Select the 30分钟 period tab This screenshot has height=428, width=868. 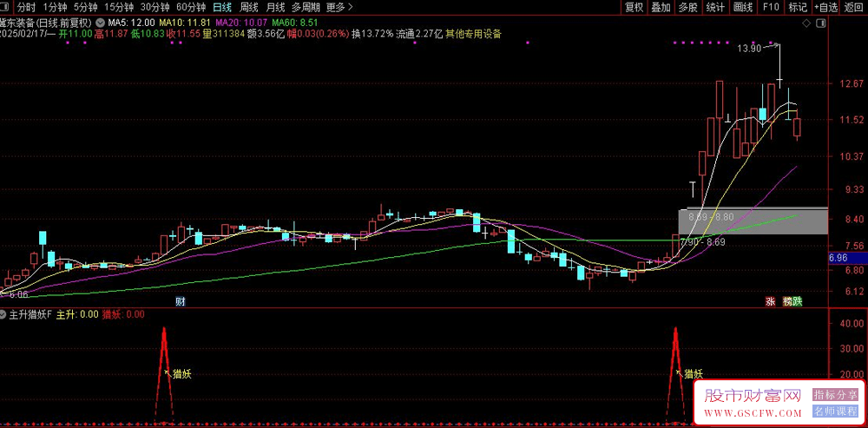155,7
